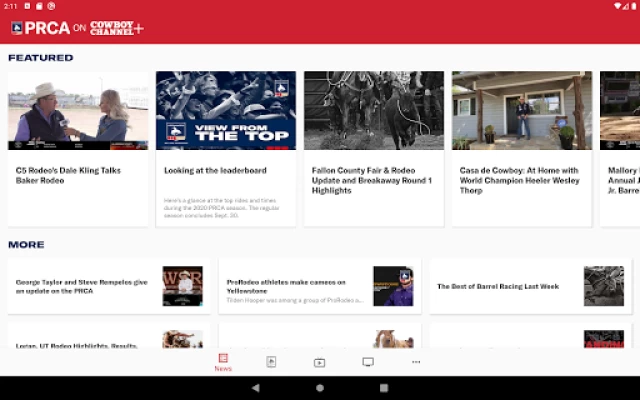Tap the Dale Kling interview thumbnail
640x400 pixels.
click(78, 110)
